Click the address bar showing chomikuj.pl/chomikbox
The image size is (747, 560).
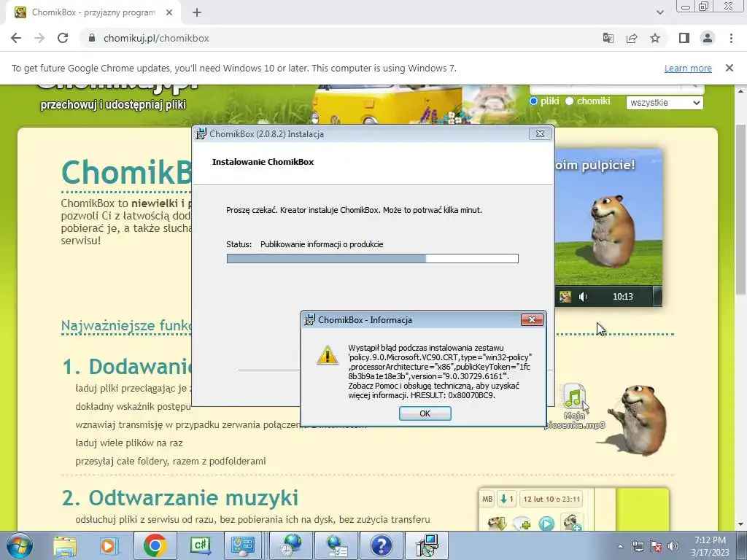(x=341, y=38)
